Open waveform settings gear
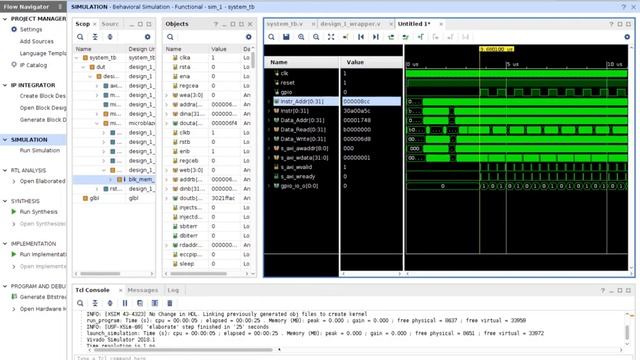This screenshot has width=640, height=360. (627, 37)
